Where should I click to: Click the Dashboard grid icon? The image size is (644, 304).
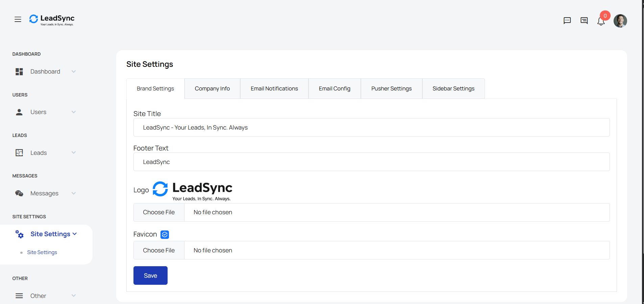(x=19, y=72)
